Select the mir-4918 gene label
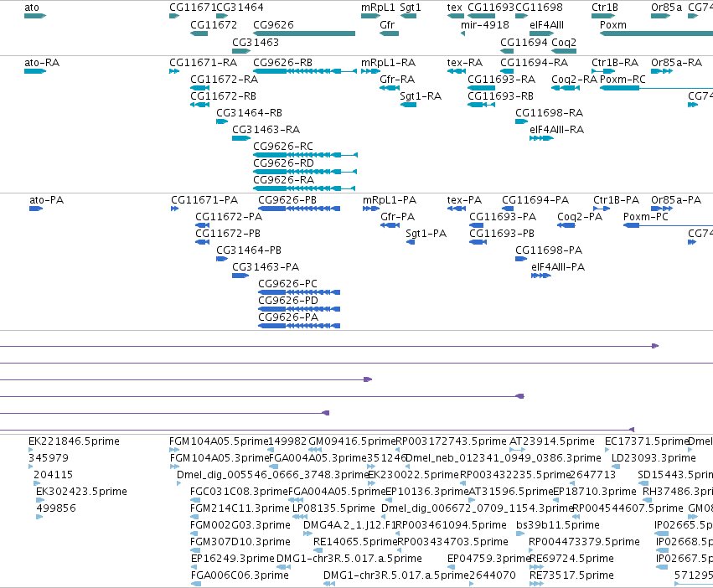This screenshot has width=713, height=588. (485, 24)
